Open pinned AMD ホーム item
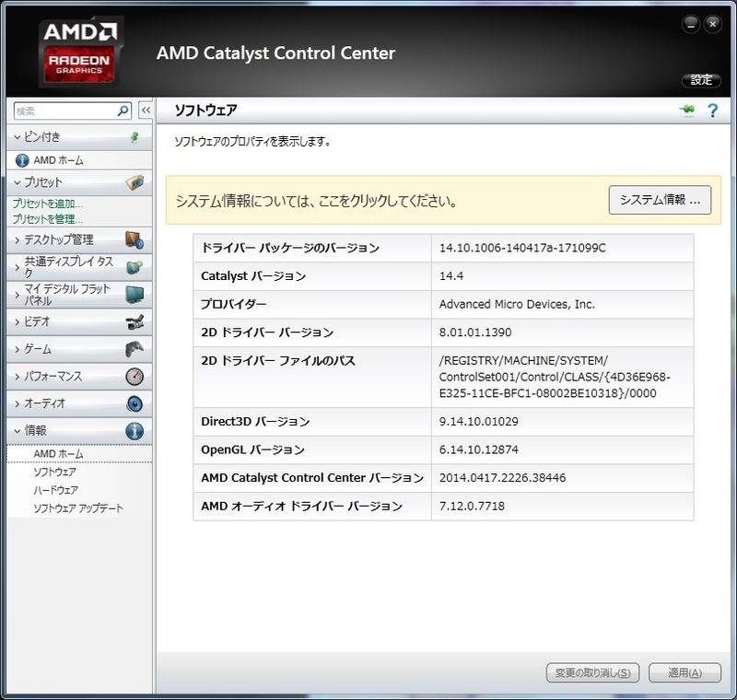 tap(79, 160)
